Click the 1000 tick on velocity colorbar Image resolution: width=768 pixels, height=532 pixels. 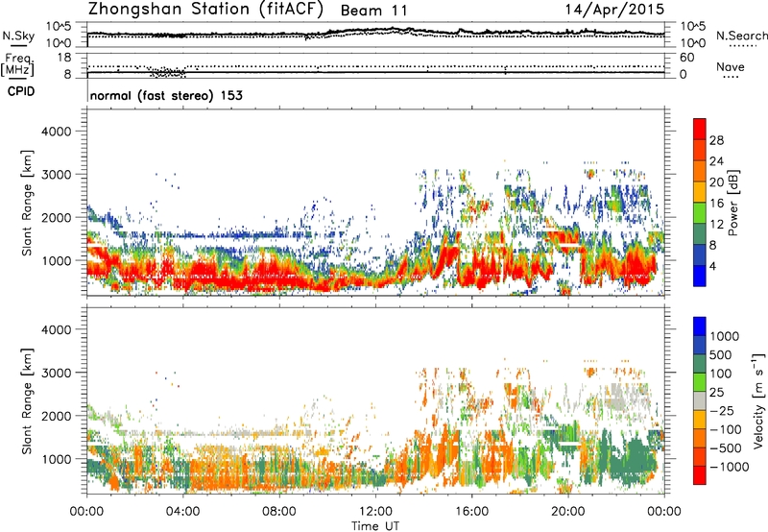(x=724, y=336)
